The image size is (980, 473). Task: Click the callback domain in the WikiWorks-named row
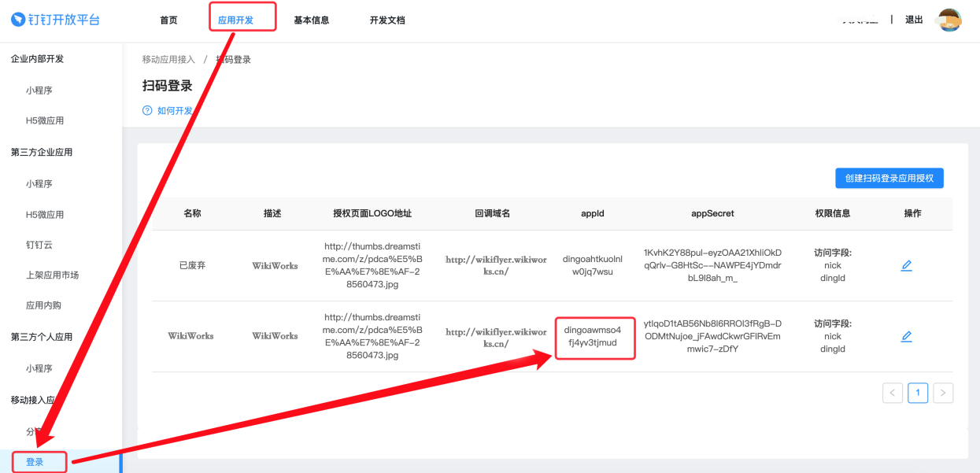tap(496, 337)
